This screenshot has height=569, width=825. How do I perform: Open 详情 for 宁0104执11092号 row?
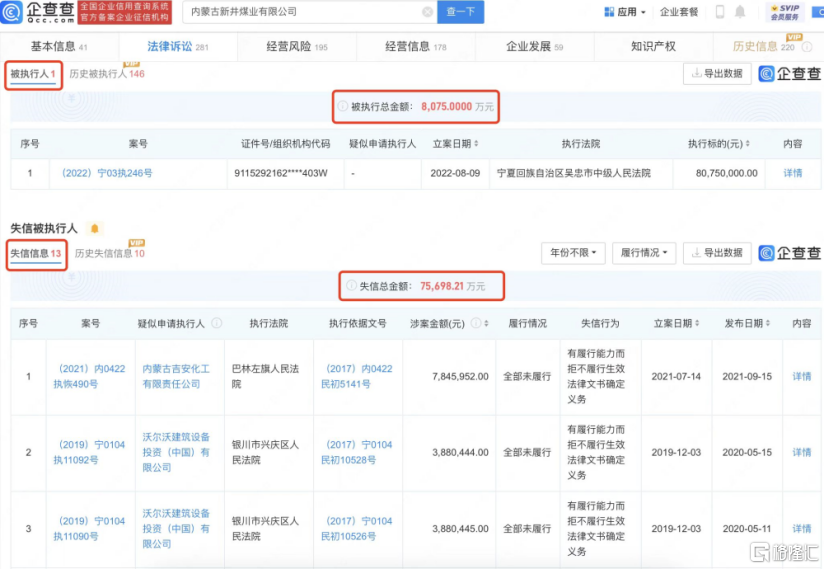click(801, 452)
